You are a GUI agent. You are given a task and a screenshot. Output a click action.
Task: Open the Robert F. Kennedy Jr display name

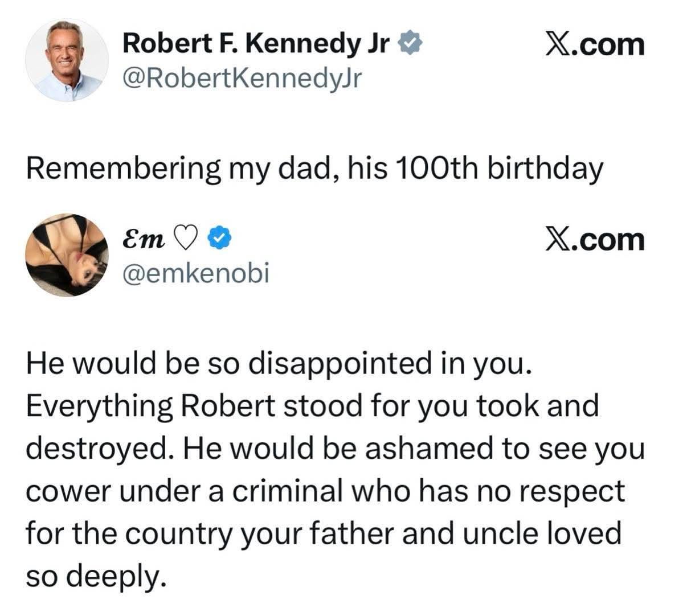[256, 43]
